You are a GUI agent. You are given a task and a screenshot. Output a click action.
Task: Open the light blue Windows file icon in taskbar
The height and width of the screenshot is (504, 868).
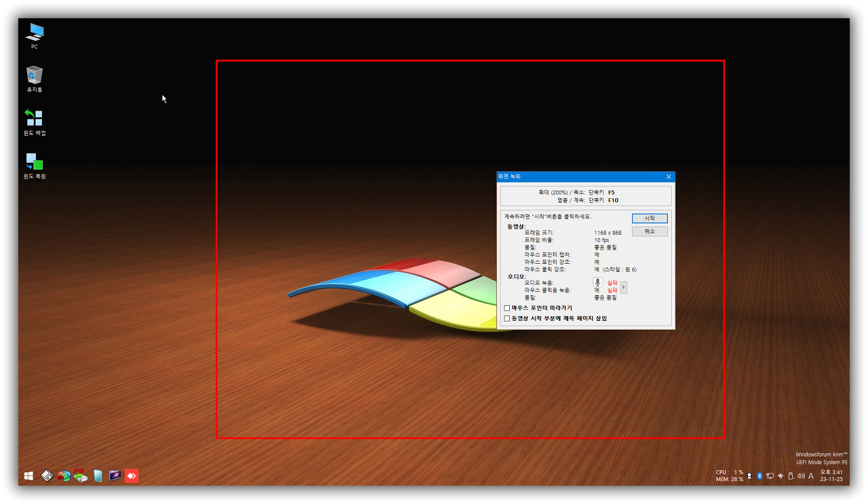tap(98, 476)
